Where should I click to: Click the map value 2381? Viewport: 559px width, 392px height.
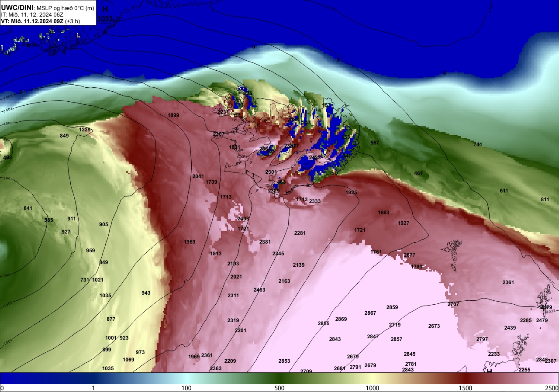click(x=265, y=242)
